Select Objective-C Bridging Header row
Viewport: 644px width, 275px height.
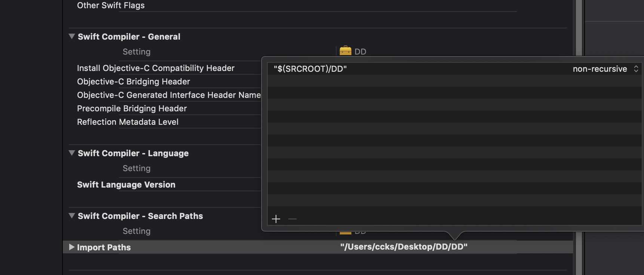[x=134, y=81]
